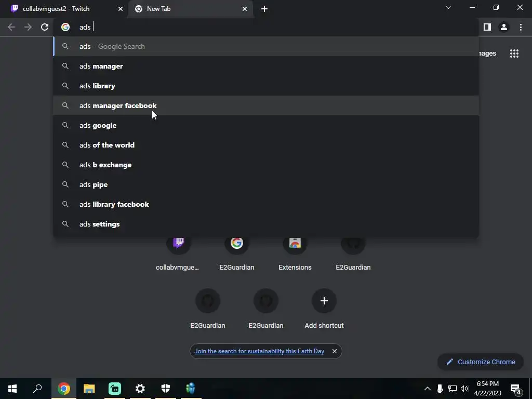The image size is (532, 399).
Task: Select the 'ads pipe' suggestion
Action: click(266, 184)
